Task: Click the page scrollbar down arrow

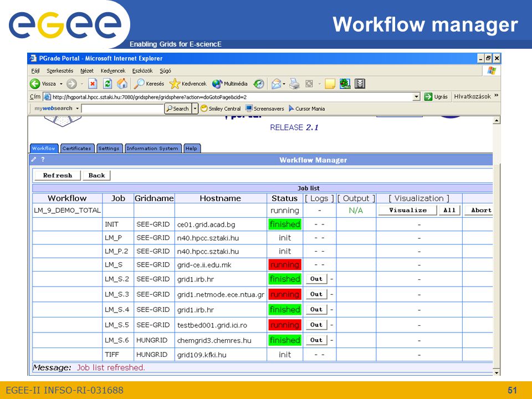Action: point(497,372)
